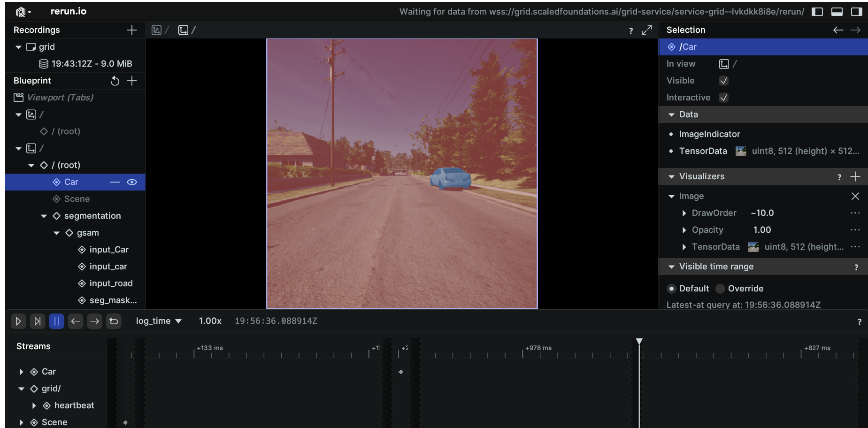Expand the heartbeat stream

pos(34,405)
